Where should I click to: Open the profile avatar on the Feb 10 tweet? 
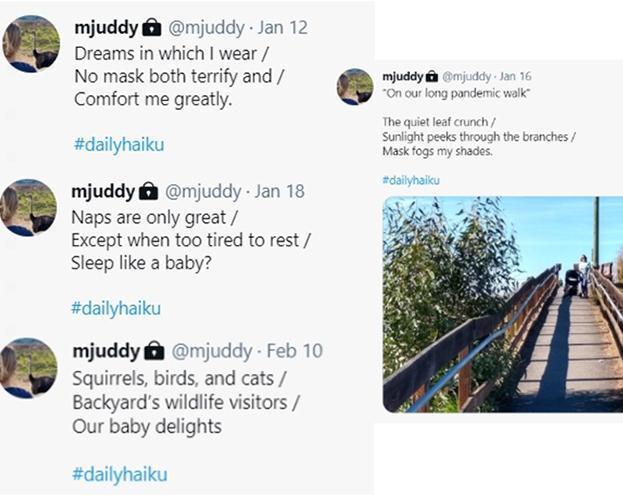pyautogui.click(x=29, y=366)
